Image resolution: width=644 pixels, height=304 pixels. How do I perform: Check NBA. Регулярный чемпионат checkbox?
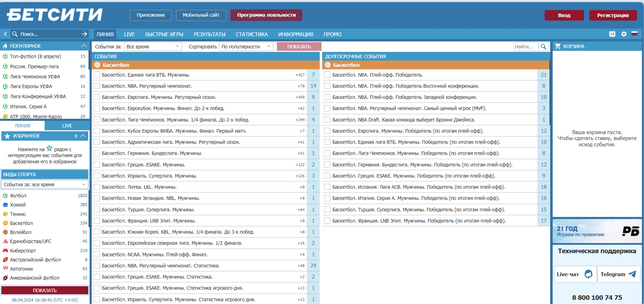pos(97,86)
